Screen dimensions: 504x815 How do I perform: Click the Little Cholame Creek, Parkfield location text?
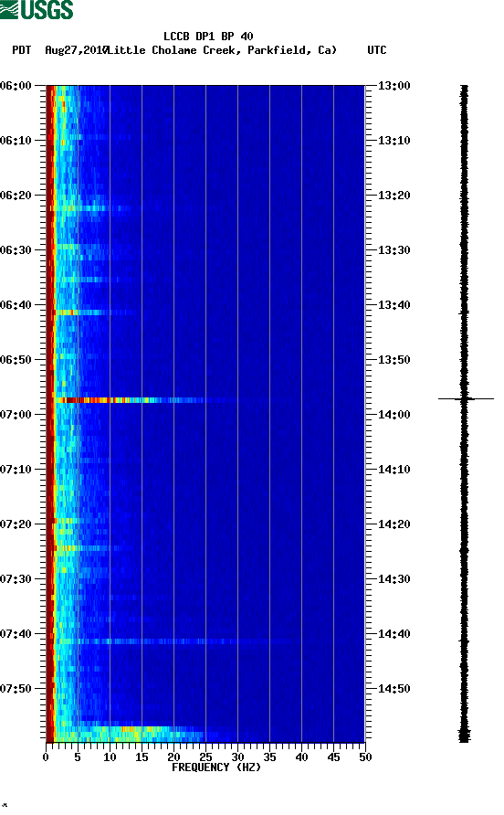(222, 50)
